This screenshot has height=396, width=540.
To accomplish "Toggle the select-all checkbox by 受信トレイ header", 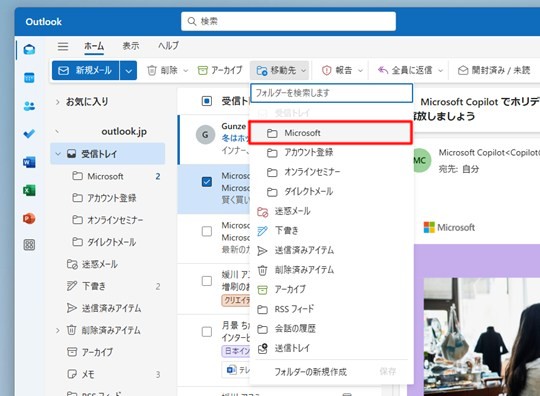I will click(x=207, y=101).
